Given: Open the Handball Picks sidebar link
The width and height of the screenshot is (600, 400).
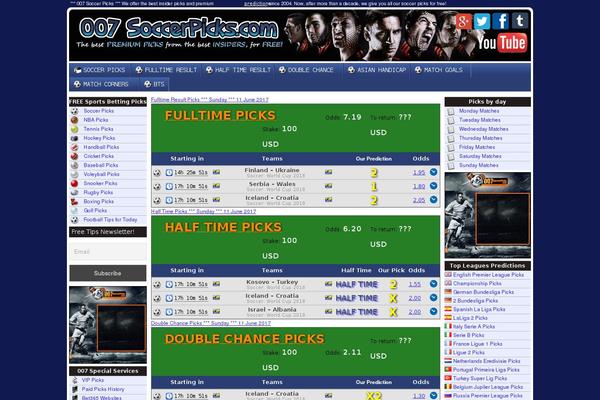Looking at the screenshot, I should point(101,147).
